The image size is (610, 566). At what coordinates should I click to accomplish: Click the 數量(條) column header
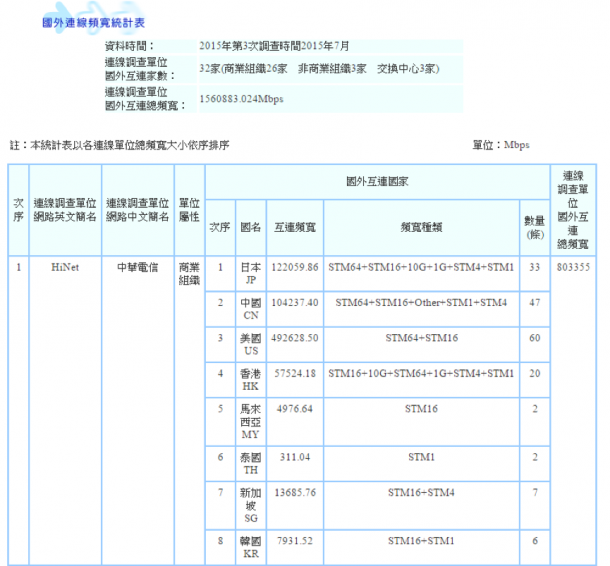(x=535, y=228)
